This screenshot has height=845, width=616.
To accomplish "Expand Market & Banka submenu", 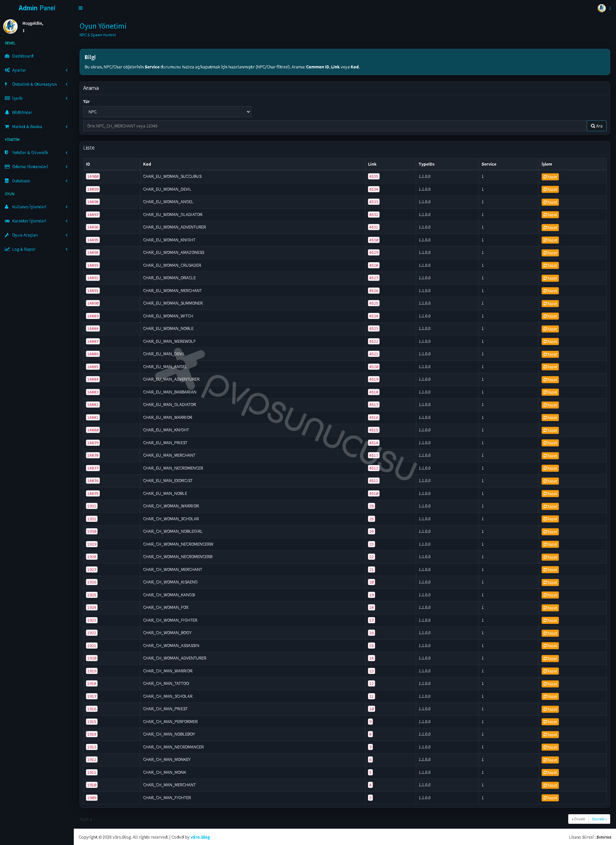I will click(36, 126).
